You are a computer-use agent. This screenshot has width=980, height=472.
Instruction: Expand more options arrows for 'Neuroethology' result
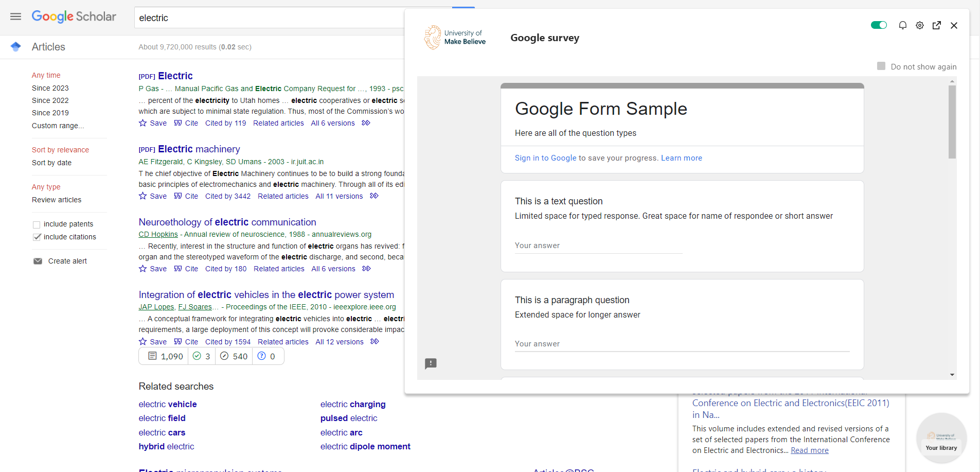pos(367,269)
